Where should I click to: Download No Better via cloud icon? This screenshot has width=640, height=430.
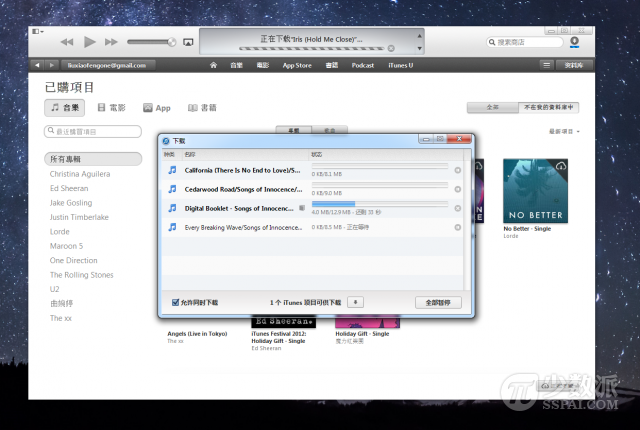pyautogui.click(x=561, y=166)
